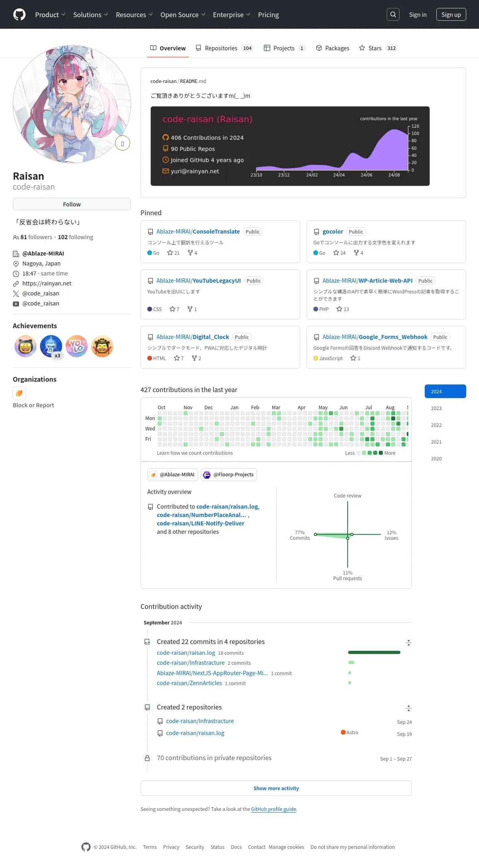Open code-raisan/raisan.log under Created 22 commits
The image size is (479, 868).
(186, 652)
